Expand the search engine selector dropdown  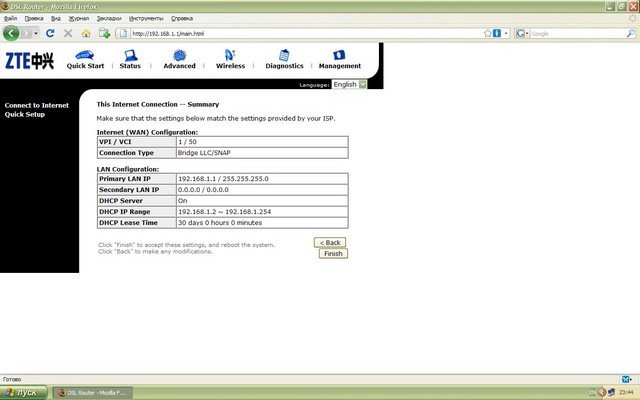tap(524, 33)
